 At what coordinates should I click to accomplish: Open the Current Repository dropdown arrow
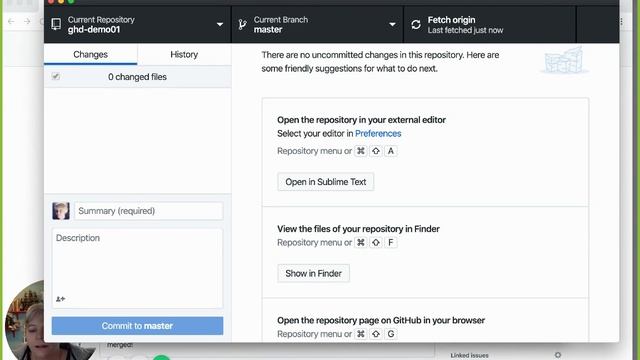(220, 24)
